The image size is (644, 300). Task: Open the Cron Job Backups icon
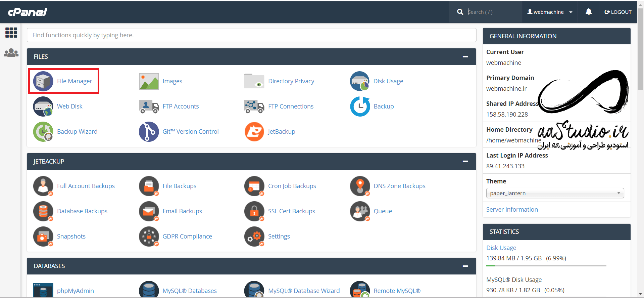tap(254, 186)
